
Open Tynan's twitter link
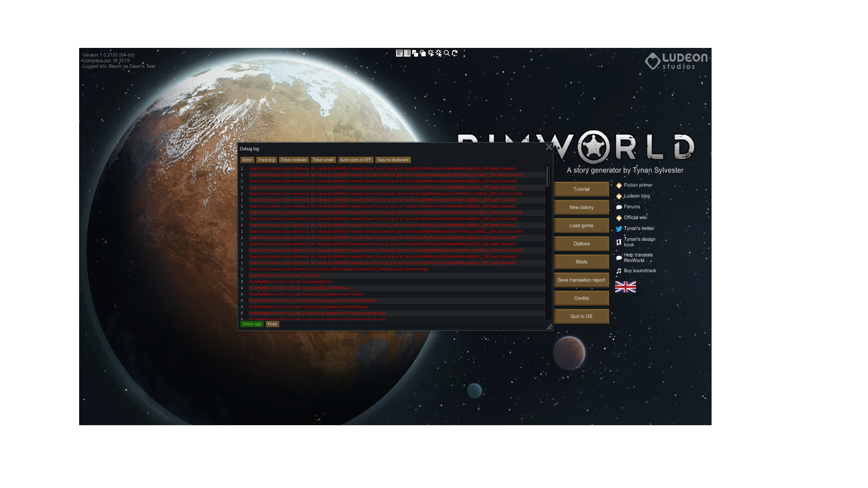click(635, 229)
